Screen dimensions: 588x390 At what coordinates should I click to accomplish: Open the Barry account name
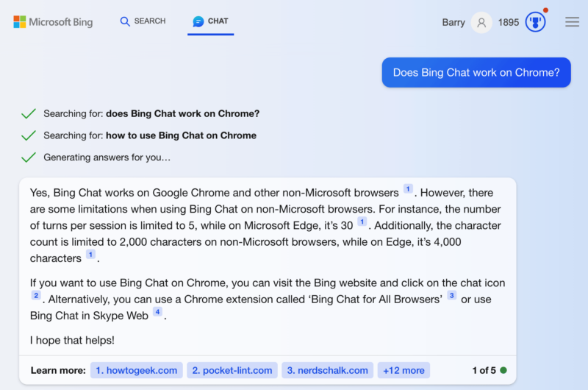pos(453,23)
